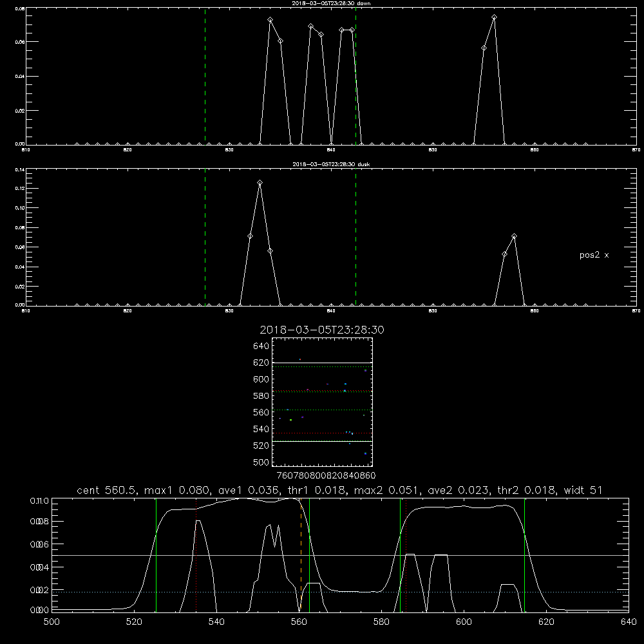Click 600 on the bottom profile x-axis
644x644 pixels.
click(x=464, y=622)
